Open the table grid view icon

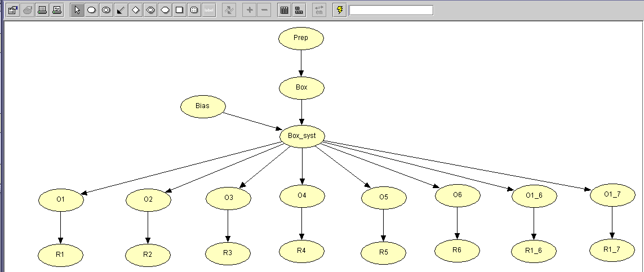[285, 10]
